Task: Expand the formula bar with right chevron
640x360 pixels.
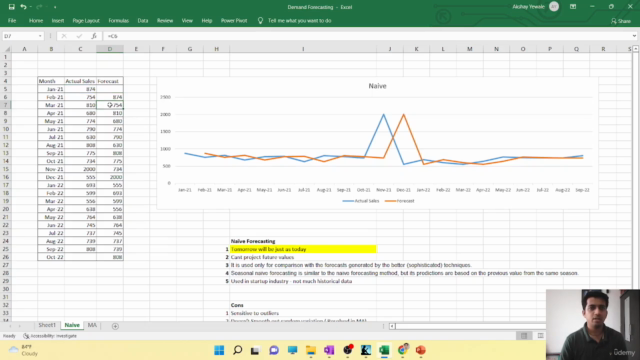Action: pos(634,36)
